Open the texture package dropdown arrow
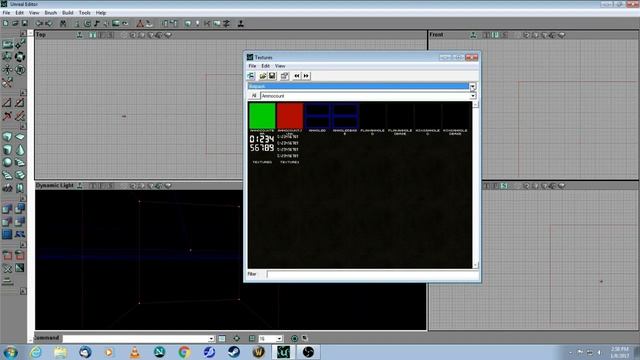The width and height of the screenshot is (640, 360). pyautogui.click(x=472, y=86)
